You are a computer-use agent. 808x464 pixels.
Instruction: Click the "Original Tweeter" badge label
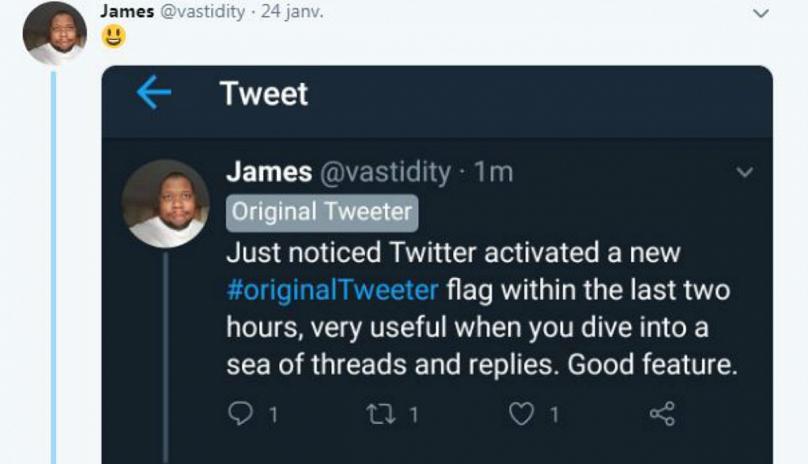(x=322, y=212)
